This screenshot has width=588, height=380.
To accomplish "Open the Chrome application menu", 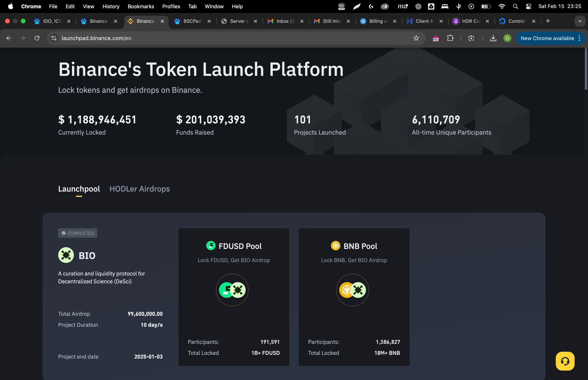I will click(31, 6).
